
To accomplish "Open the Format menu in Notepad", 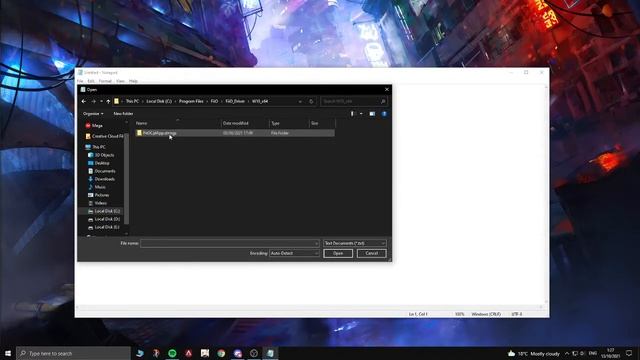I will pyautogui.click(x=105, y=81).
